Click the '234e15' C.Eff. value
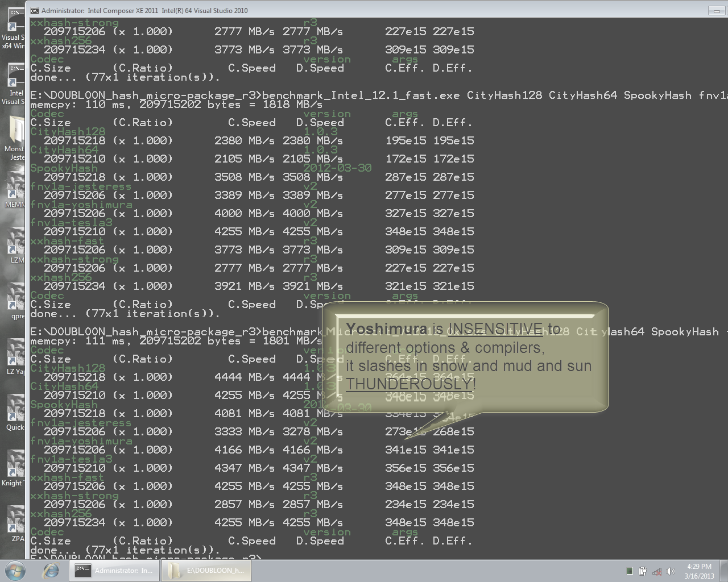The image size is (728, 582). [x=406, y=504]
